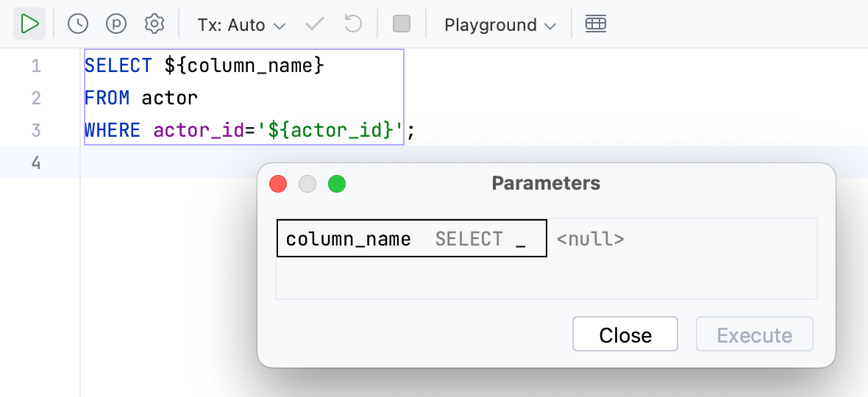Expand the Playground session mode dropdown
The width and height of the screenshot is (868, 397).
500,25
